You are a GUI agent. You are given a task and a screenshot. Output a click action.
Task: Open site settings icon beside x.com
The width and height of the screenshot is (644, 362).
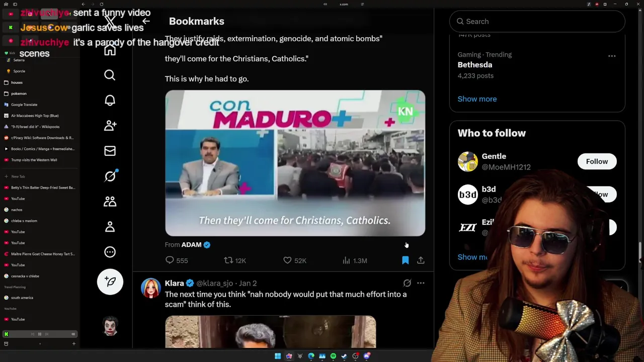point(362,4)
